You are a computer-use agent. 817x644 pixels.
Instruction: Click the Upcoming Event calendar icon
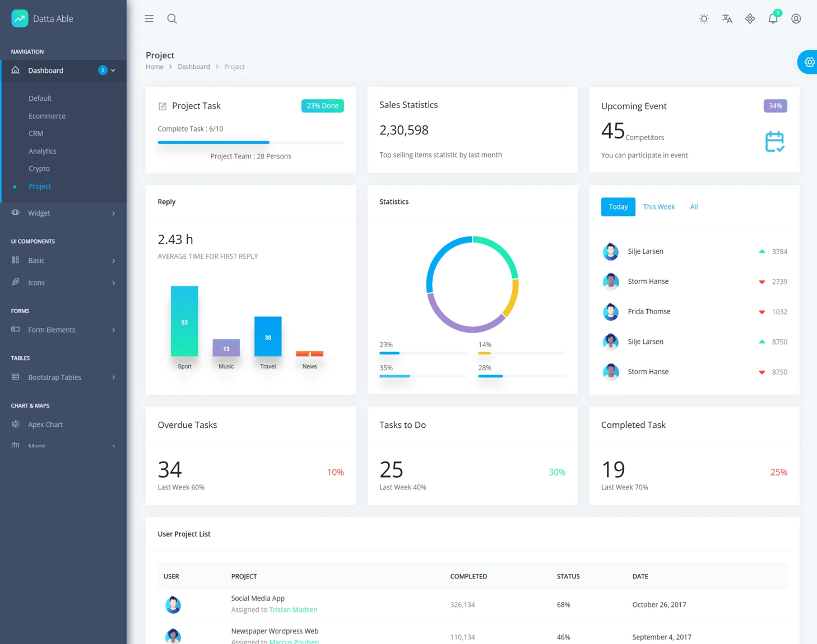774,141
